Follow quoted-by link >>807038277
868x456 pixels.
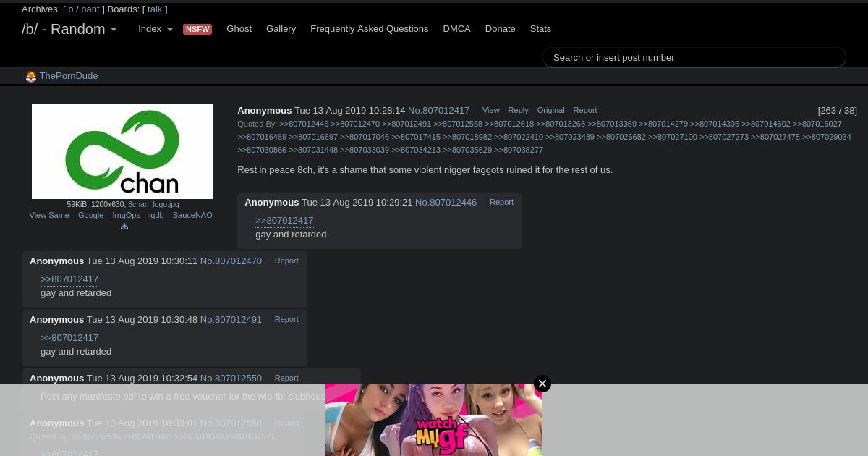tap(519, 151)
